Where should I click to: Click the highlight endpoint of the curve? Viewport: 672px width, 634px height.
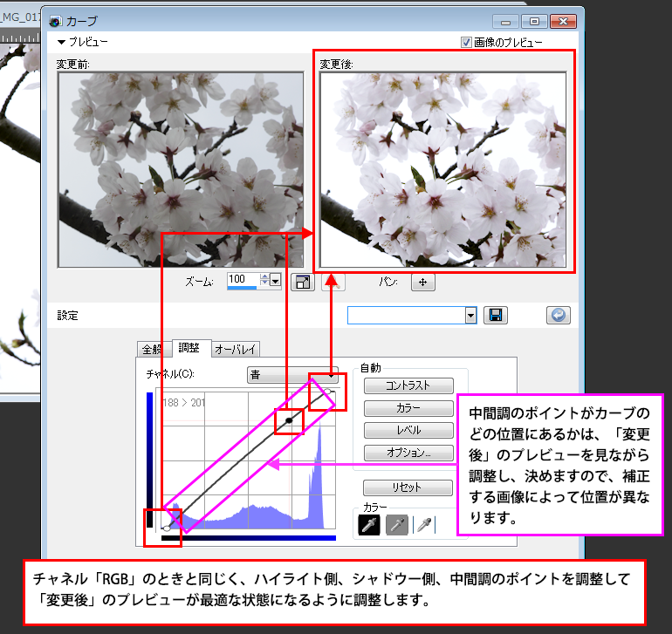328,391
